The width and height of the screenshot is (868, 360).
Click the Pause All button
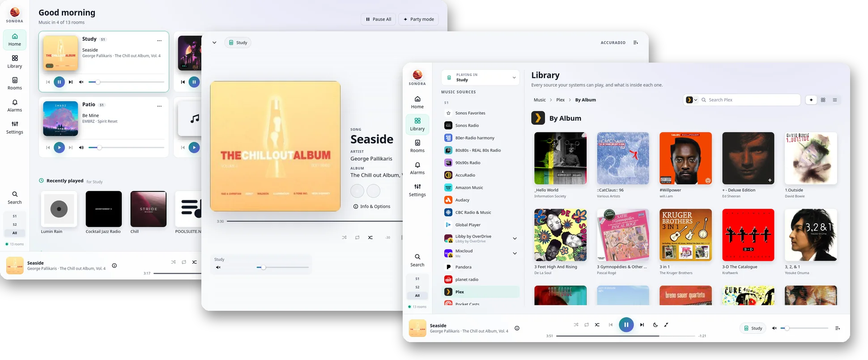pyautogui.click(x=379, y=19)
